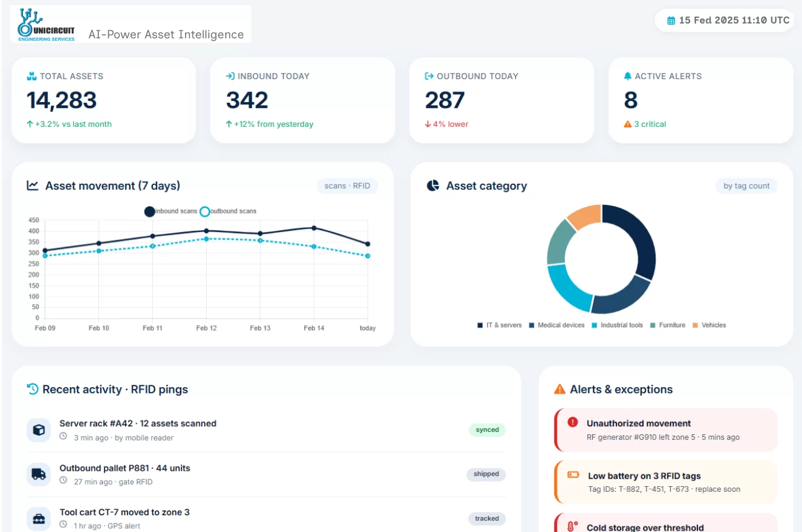Click the 'by tag count' badge
Screen dimensions: 802x532
coord(746,186)
